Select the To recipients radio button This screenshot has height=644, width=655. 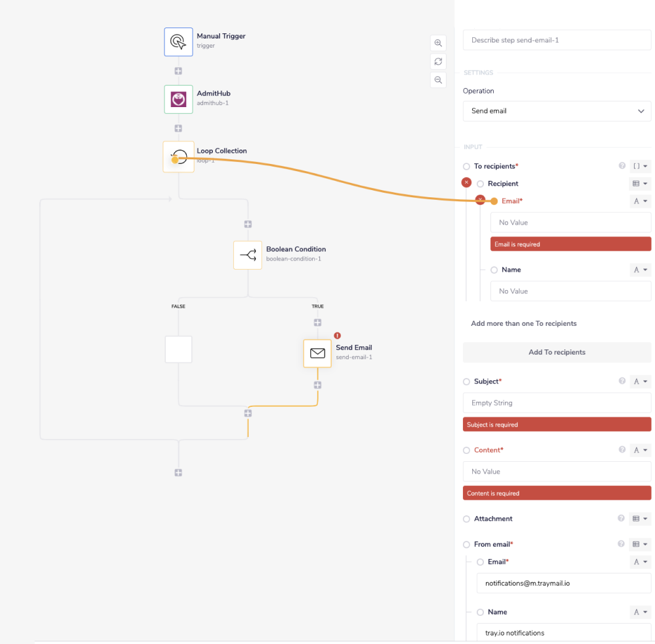[x=466, y=167]
